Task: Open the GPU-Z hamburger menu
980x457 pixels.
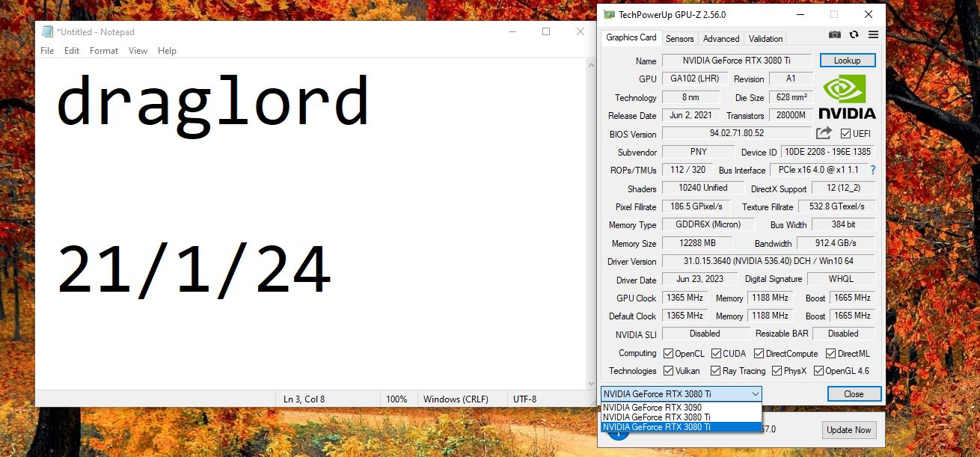Action: click(x=873, y=35)
